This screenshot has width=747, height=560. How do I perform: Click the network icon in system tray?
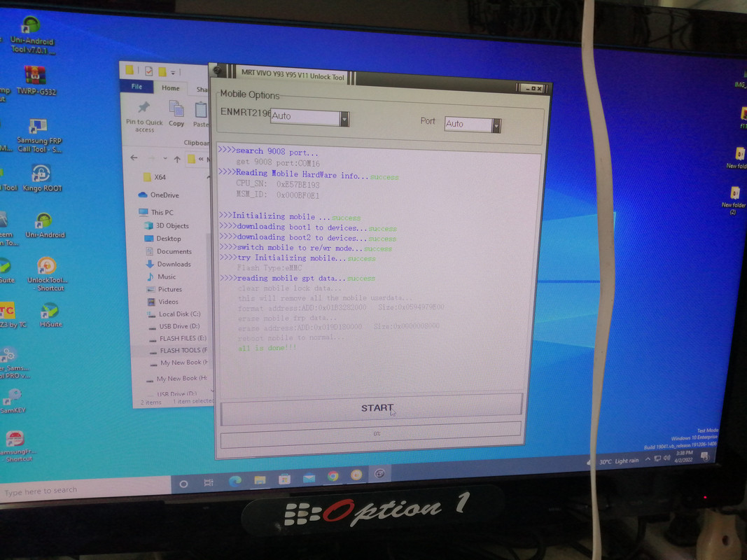657,458
